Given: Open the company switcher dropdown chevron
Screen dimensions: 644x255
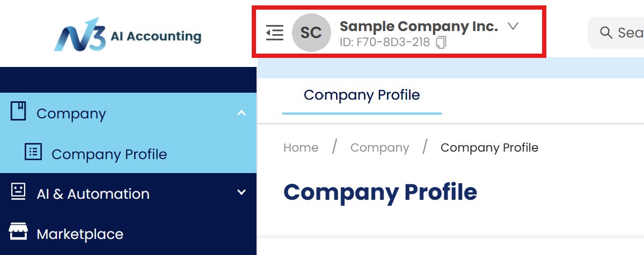Looking at the screenshot, I should tap(513, 26).
